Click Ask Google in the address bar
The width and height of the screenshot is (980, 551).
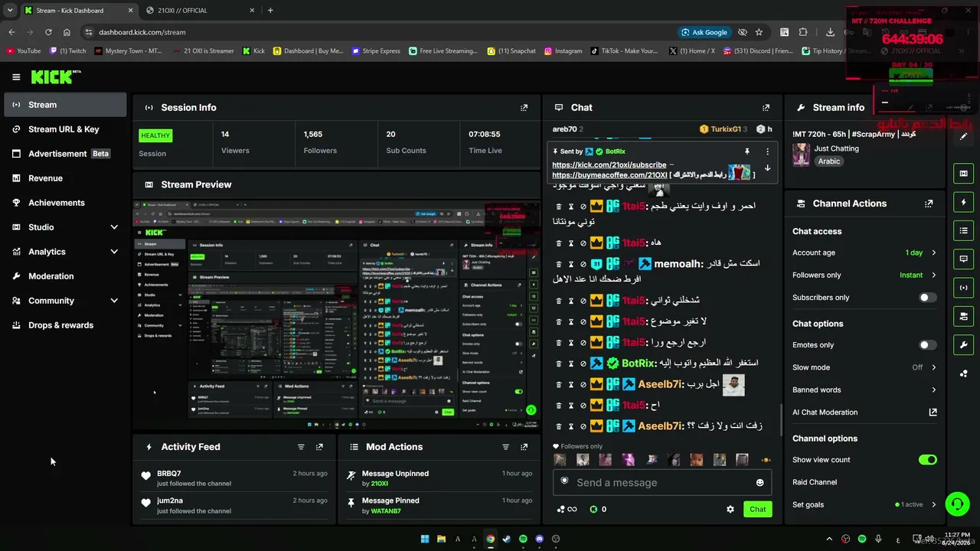704,32
